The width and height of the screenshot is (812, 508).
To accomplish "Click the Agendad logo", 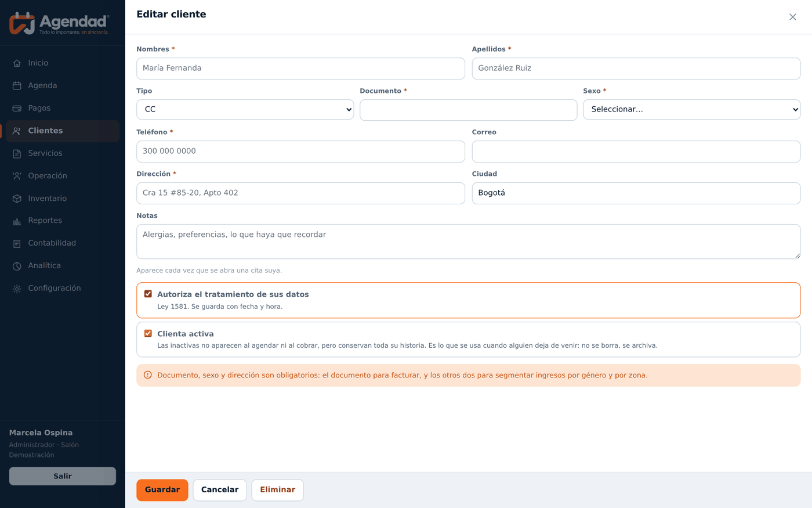I will click(59, 23).
